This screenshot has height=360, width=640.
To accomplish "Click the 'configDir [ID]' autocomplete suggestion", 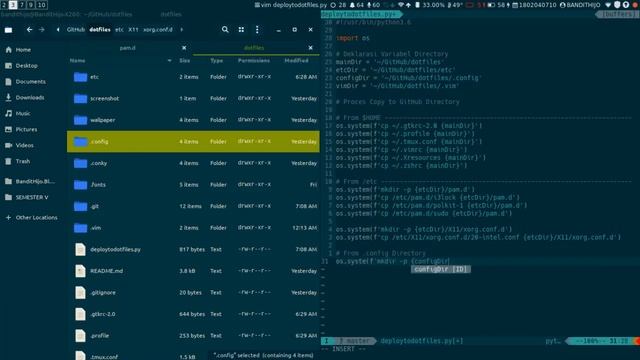I will (x=441, y=269).
